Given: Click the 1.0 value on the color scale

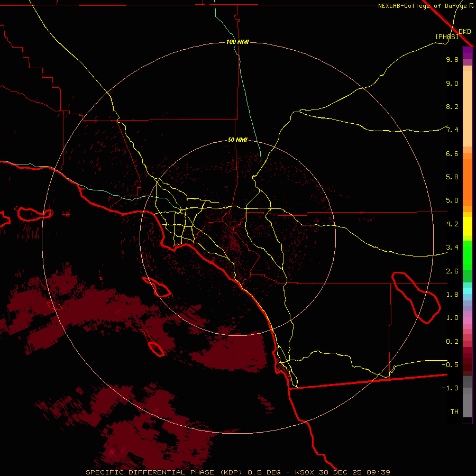Looking at the screenshot, I should coord(452,318).
